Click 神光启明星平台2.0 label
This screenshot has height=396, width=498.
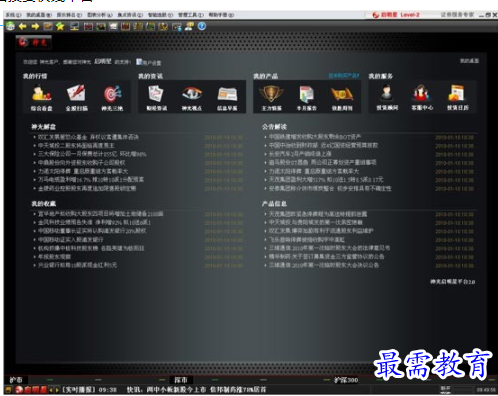(453, 282)
